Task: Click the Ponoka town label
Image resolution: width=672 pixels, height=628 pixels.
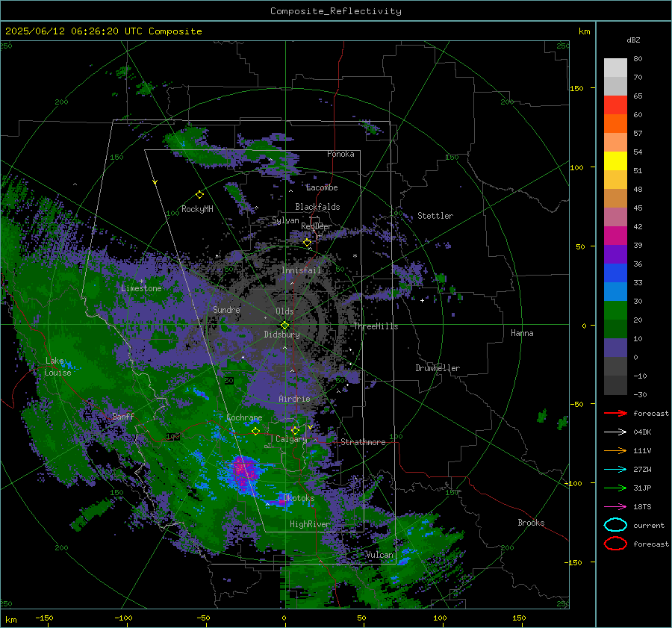Action: (x=340, y=154)
